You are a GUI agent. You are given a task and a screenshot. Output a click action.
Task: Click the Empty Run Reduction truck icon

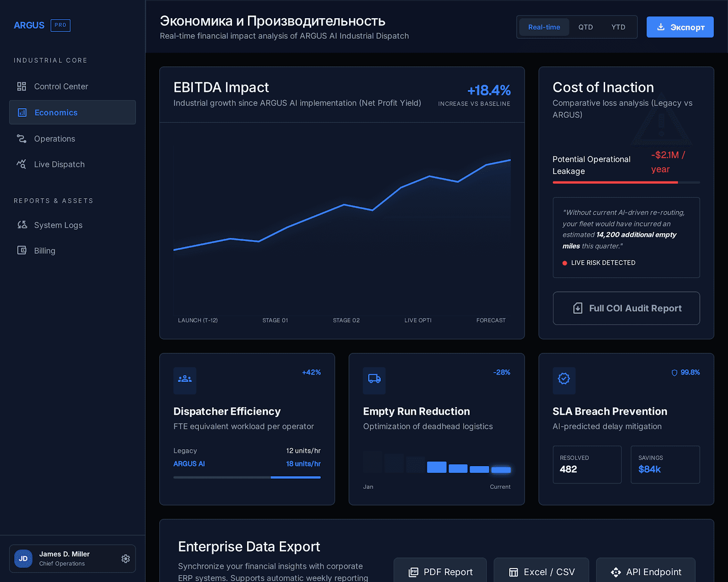(374, 379)
